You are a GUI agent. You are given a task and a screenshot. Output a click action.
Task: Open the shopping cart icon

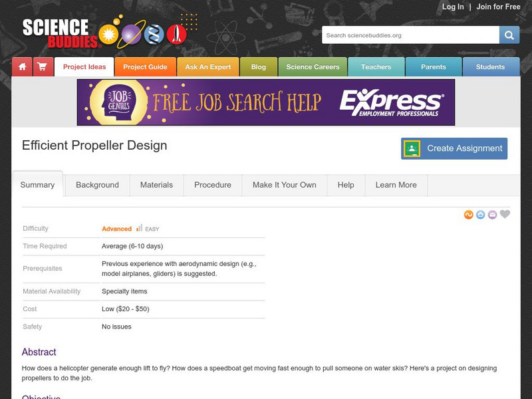(x=43, y=67)
